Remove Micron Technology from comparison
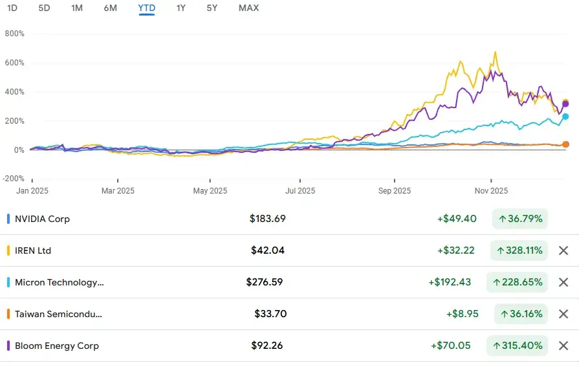The height and width of the screenshot is (367, 588). [563, 282]
